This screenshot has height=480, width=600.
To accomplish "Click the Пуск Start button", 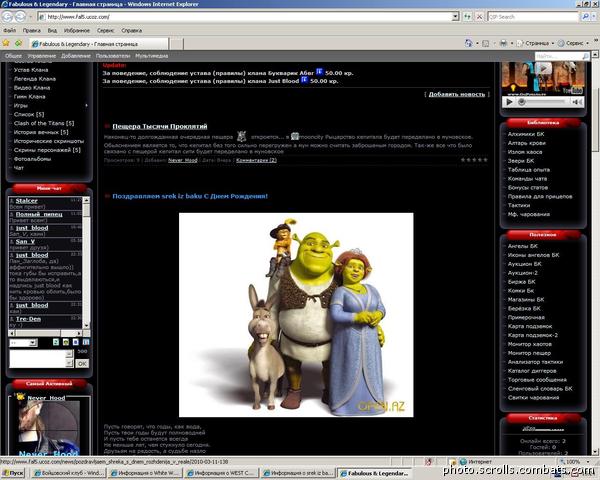I will point(13,473).
